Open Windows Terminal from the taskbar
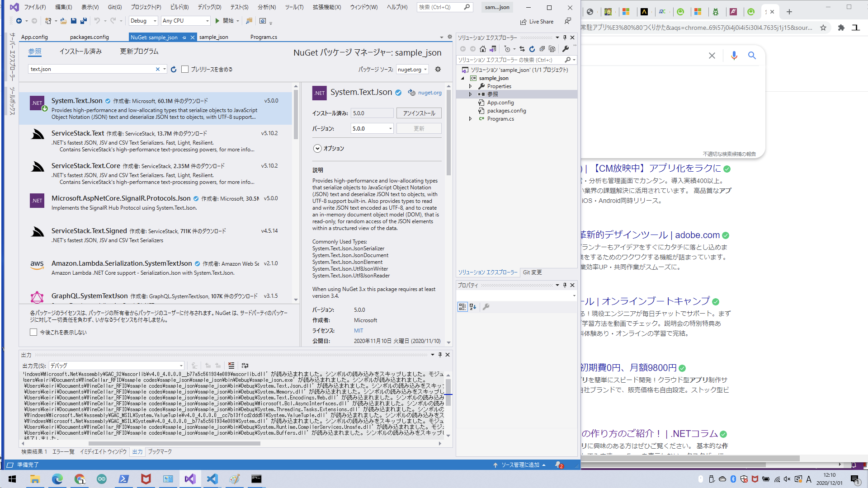The width and height of the screenshot is (868, 488). [x=256, y=479]
